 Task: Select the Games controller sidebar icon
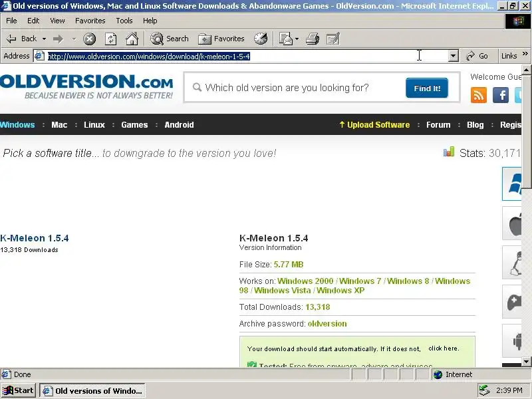pos(511,302)
